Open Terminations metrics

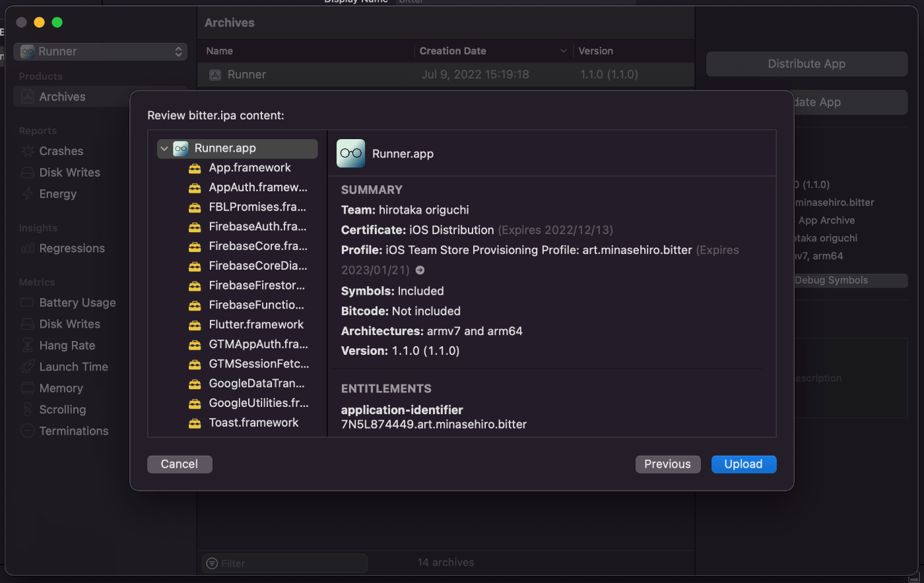pyautogui.click(x=73, y=431)
